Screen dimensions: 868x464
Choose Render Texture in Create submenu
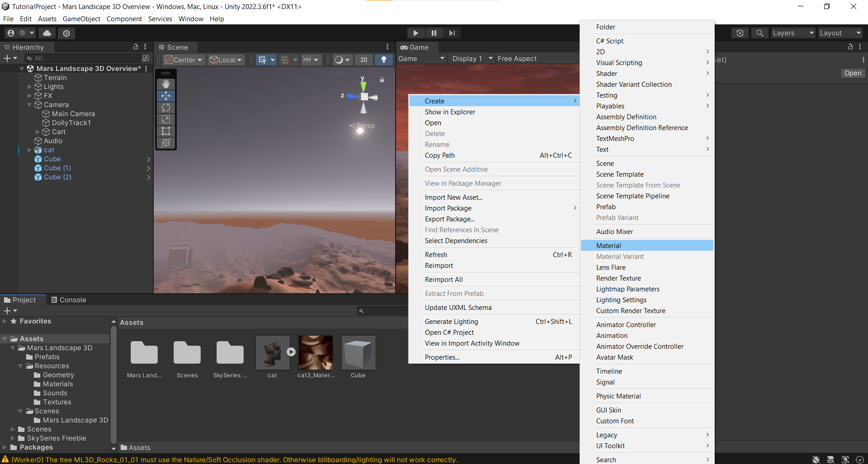[x=647, y=278]
